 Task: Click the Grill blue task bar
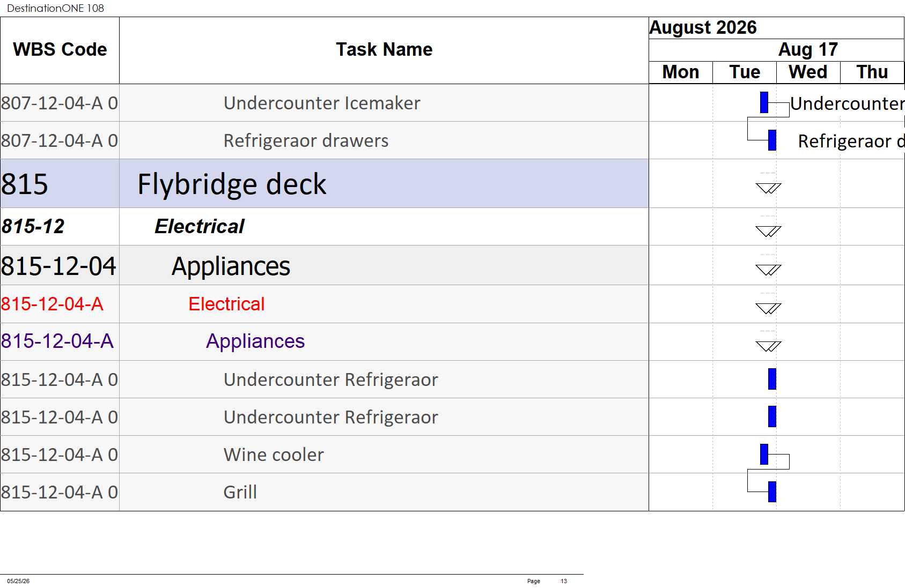pyautogui.click(x=772, y=492)
